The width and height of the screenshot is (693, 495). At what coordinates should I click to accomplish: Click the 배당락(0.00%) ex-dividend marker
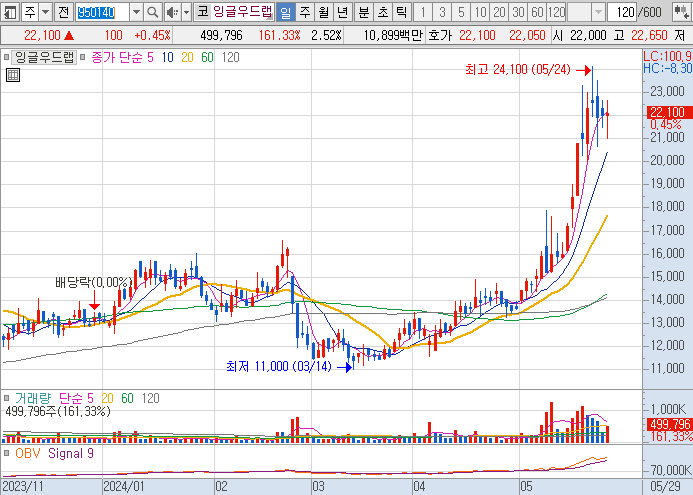coord(94,282)
